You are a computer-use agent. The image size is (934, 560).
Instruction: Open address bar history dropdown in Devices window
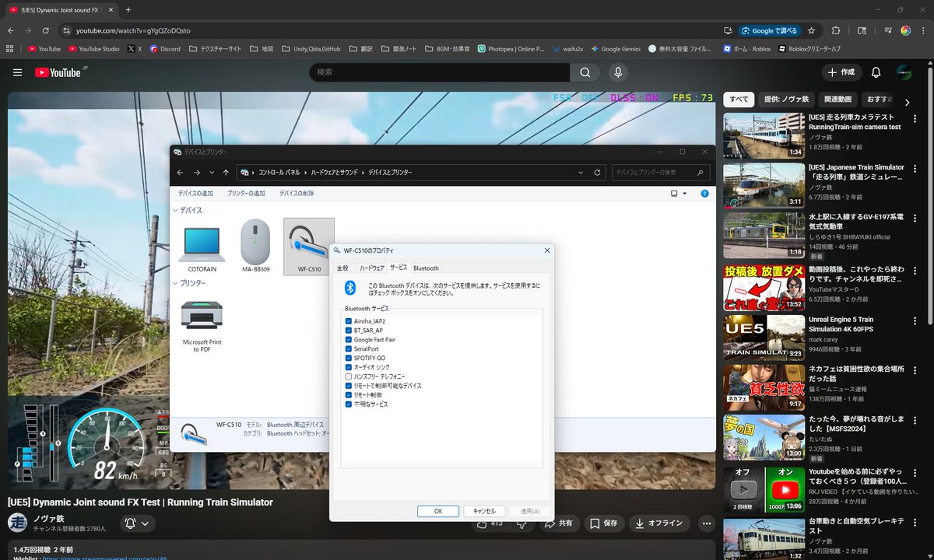581,173
